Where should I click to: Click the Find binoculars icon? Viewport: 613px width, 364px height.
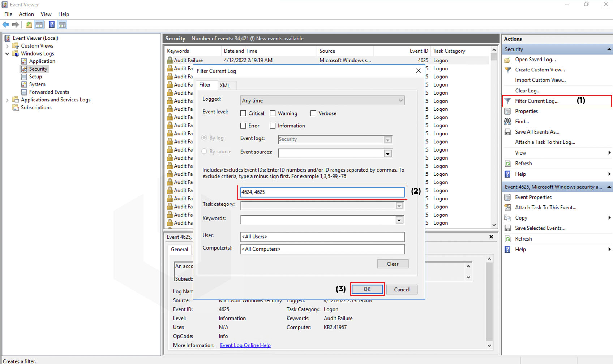(x=508, y=121)
